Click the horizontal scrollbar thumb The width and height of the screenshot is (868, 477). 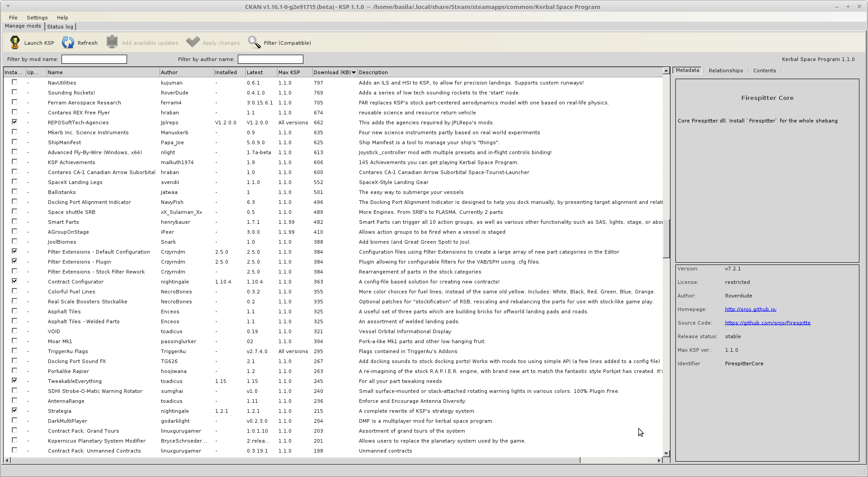point(295,460)
